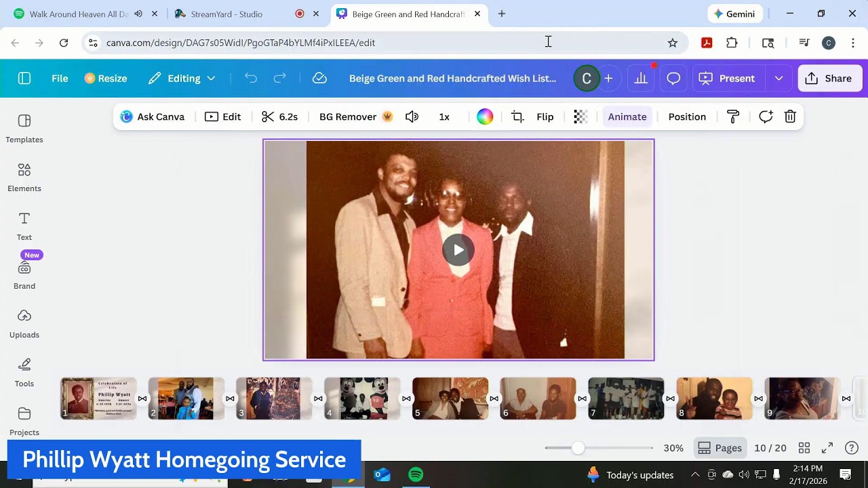This screenshot has height=488, width=868.
Task: Open the Templates panel
Action: (24, 129)
